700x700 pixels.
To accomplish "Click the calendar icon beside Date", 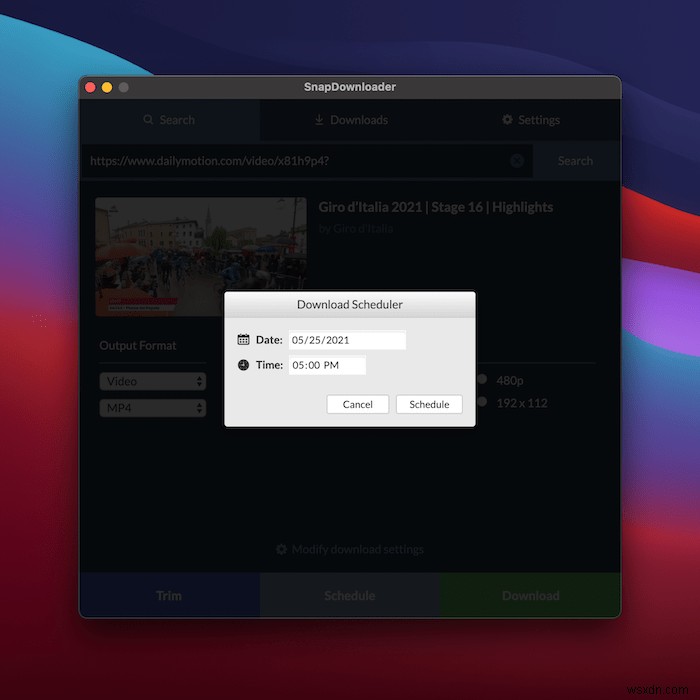I will [x=243, y=340].
